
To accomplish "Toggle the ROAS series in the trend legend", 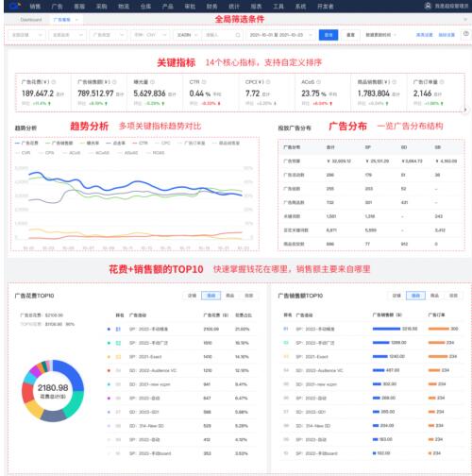I will (155, 153).
